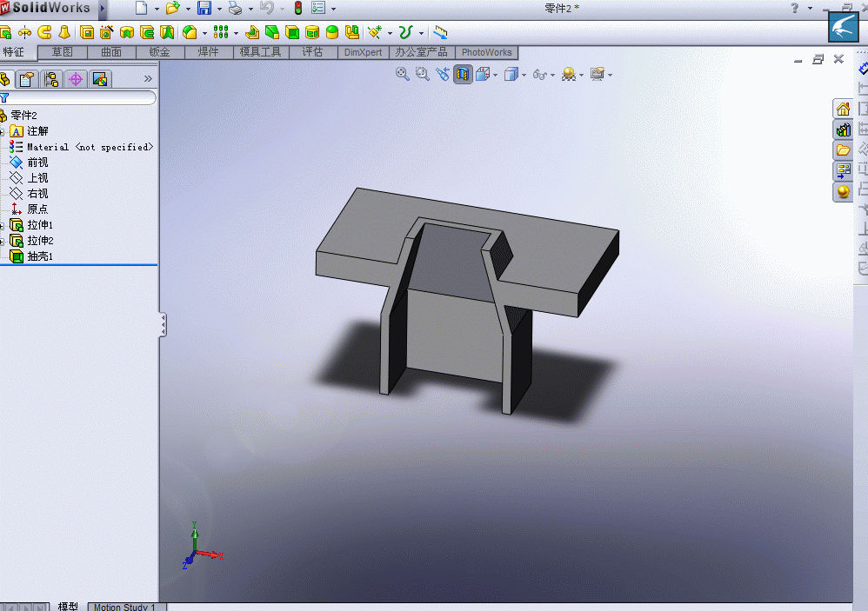The height and width of the screenshot is (611, 868).
Task: Click the Display Style cube icon
Action: point(511,74)
